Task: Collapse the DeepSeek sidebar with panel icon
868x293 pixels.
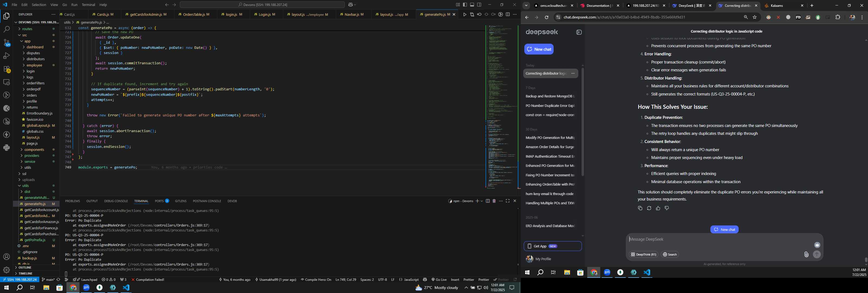Action: 579,32
